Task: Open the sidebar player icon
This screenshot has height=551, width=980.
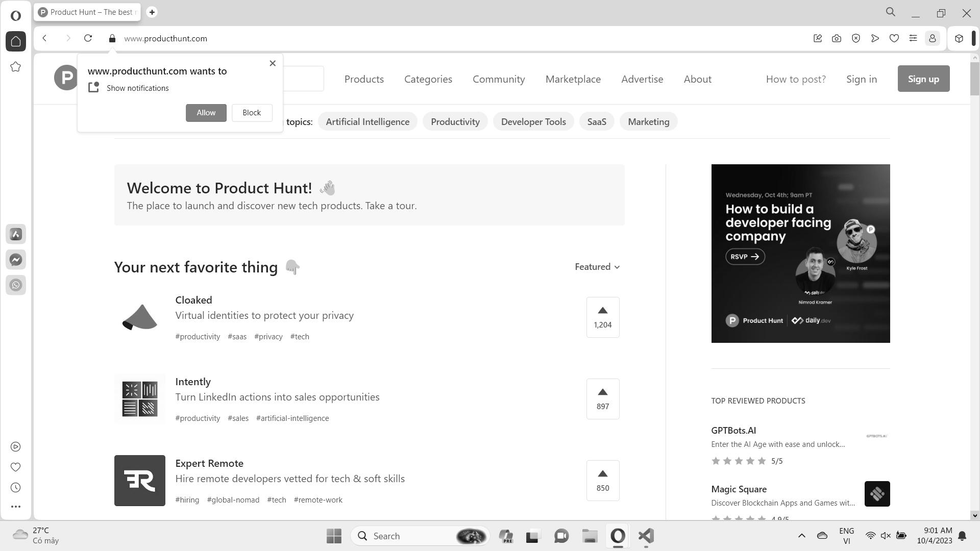Action: tap(16, 447)
